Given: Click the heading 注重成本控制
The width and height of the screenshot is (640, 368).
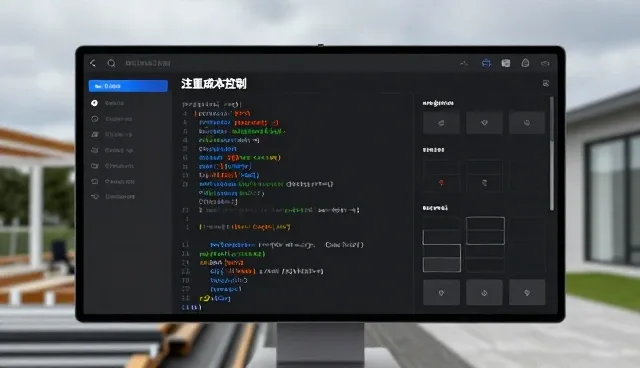Looking at the screenshot, I should 214,84.
